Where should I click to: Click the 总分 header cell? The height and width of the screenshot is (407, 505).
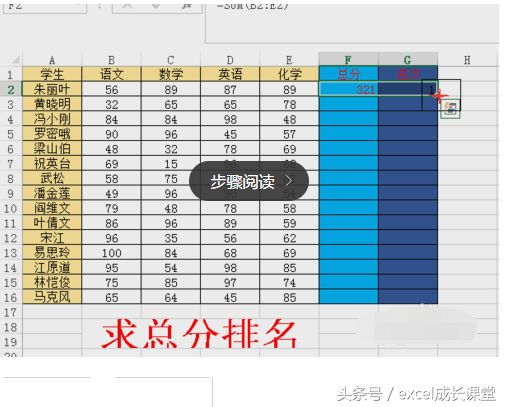pos(348,74)
